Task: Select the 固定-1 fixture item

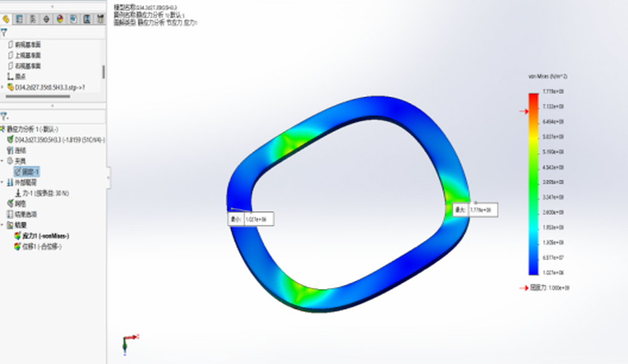Action: [31, 171]
